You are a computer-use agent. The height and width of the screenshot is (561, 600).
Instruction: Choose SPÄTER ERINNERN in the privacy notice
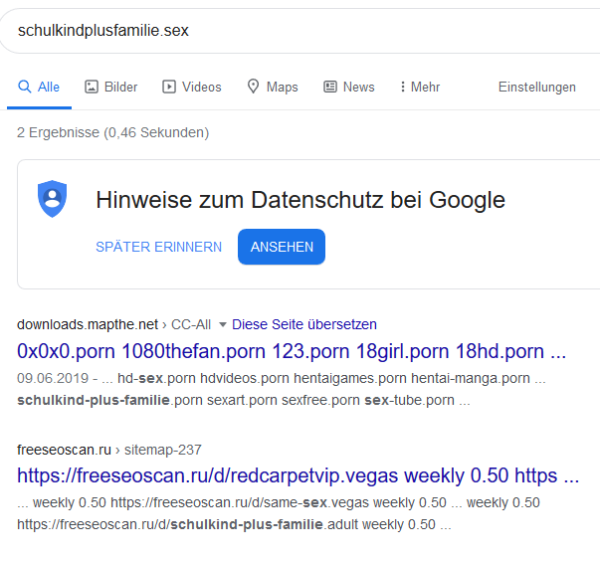[x=159, y=247]
